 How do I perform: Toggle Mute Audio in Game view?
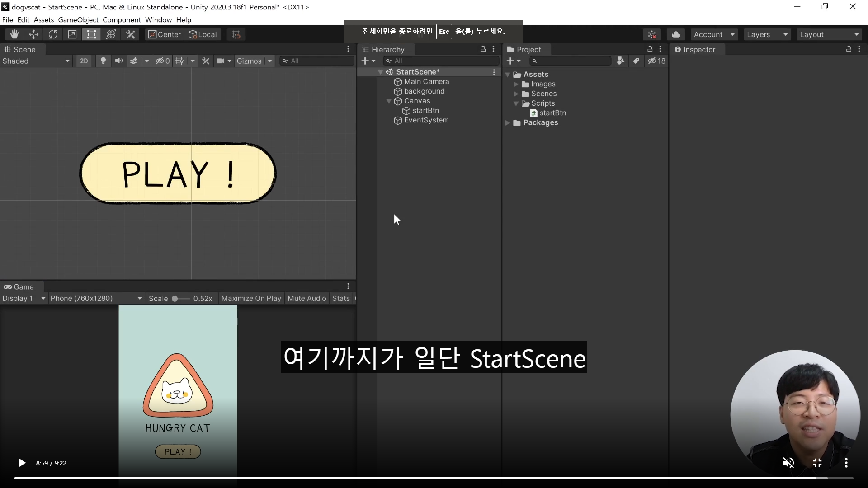point(307,298)
